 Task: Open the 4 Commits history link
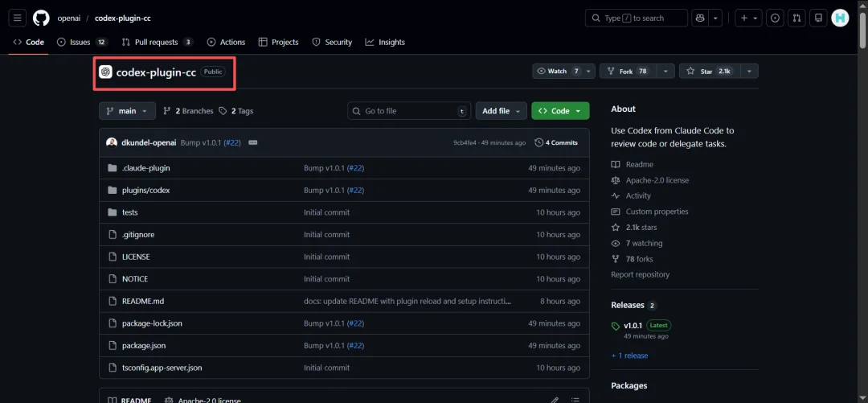(x=556, y=142)
